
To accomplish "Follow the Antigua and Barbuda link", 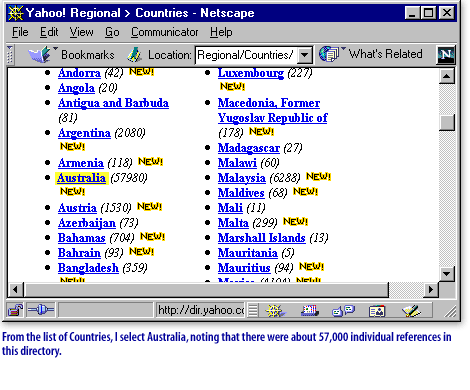I will coord(113,103).
